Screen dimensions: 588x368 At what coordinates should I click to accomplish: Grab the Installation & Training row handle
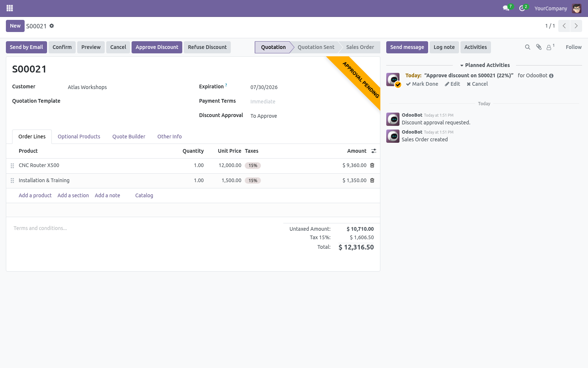(12, 181)
